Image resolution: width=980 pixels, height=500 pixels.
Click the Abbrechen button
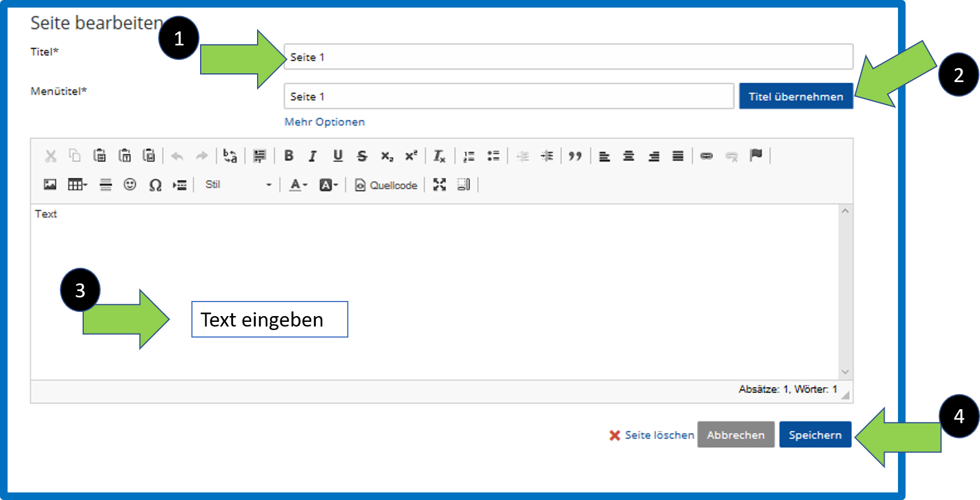tap(736, 434)
